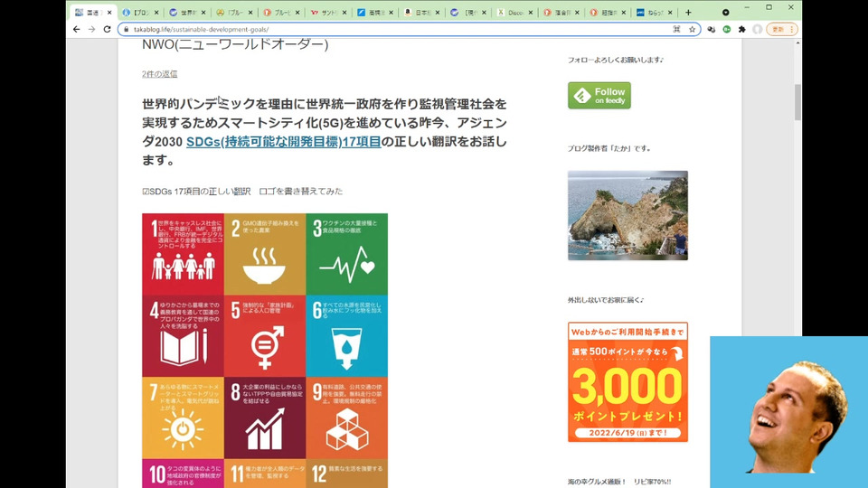Open a new browser tab
The width and height of the screenshot is (868, 488).
point(688,13)
